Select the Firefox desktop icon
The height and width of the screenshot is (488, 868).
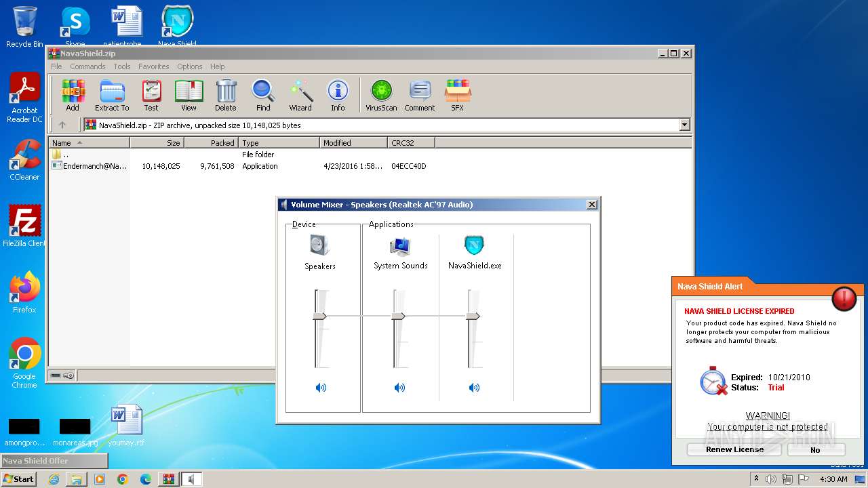coord(24,292)
